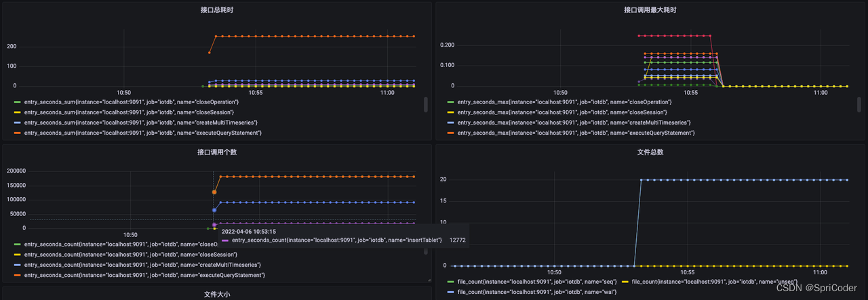Screen dimensions: 868x300
Task: Toggle entry_seconds_sum executeQueryStatement series in legend
Action: 142,133
